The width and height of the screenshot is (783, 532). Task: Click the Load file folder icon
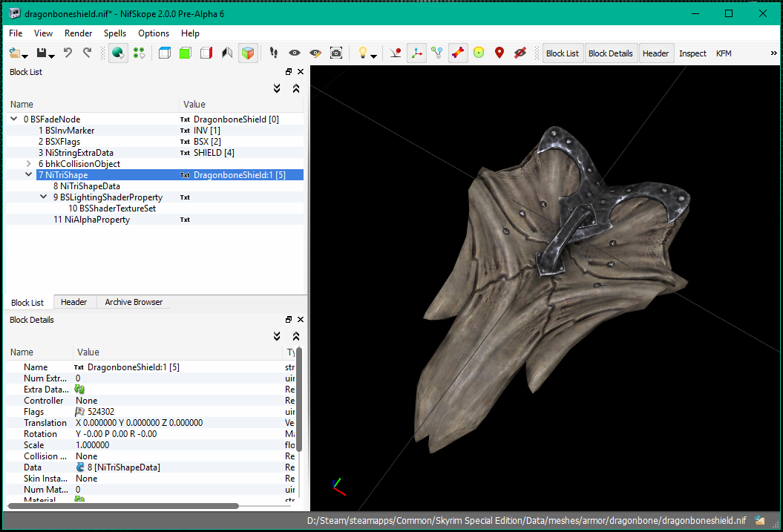click(15, 53)
